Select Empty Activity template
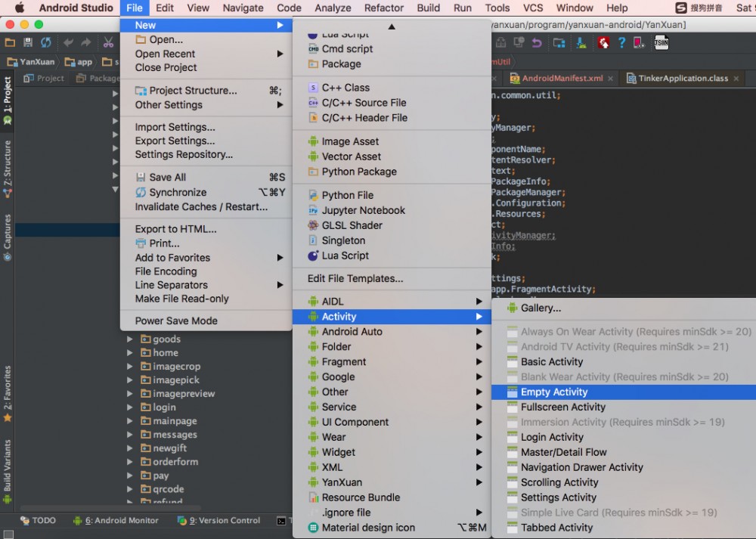This screenshot has width=756, height=539. tap(624, 392)
